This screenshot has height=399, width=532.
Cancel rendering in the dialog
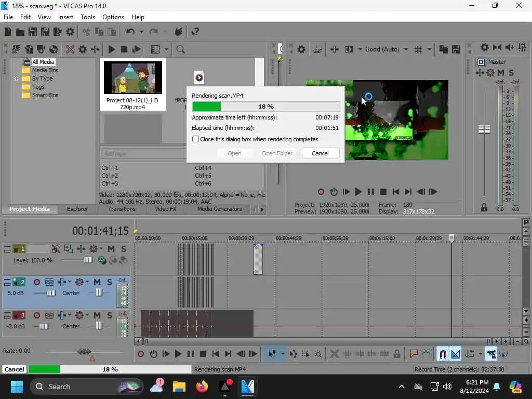pyautogui.click(x=320, y=153)
